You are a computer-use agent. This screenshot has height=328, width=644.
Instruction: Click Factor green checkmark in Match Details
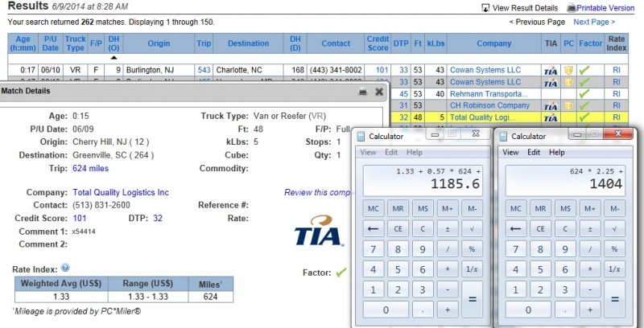pyautogui.click(x=341, y=273)
